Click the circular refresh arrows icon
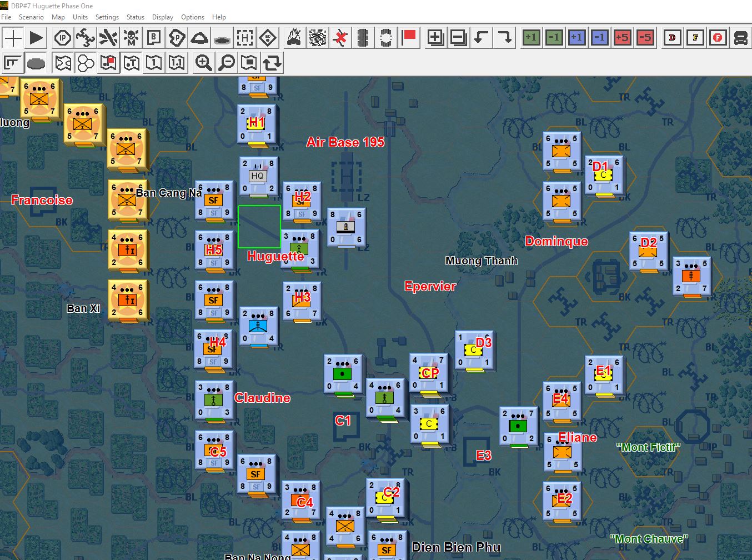Viewport: 752px width, 560px height. tap(272, 63)
